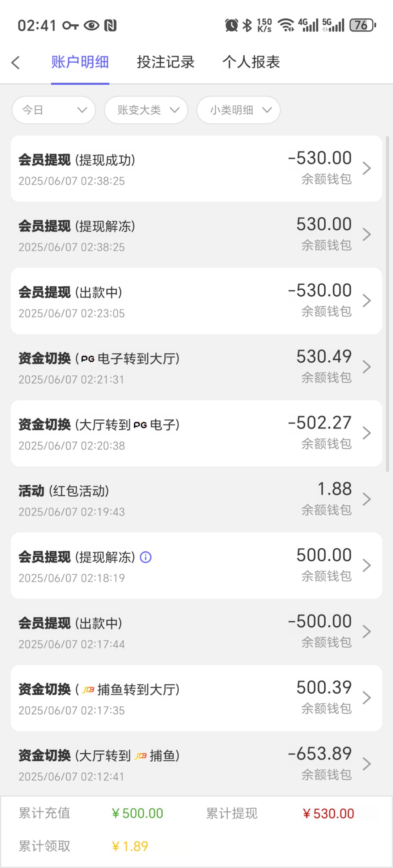Tap info icon beside 提现解冻 at 02:18:19
Viewport: 393px width, 868px height.
pyautogui.click(x=146, y=557)
